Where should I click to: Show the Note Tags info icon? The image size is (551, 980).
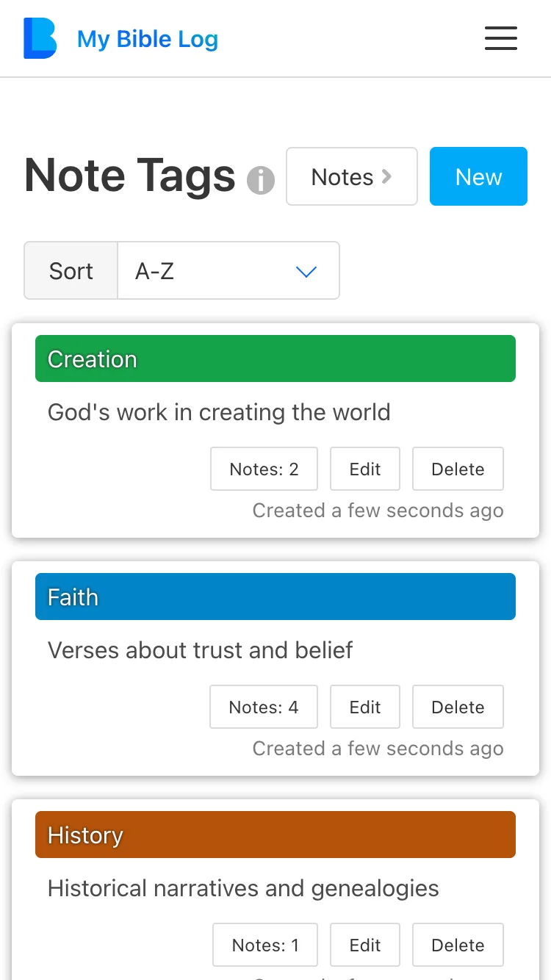260,180
